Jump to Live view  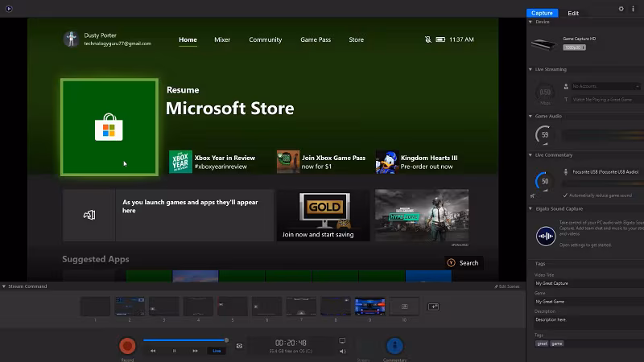pos(217,351)
